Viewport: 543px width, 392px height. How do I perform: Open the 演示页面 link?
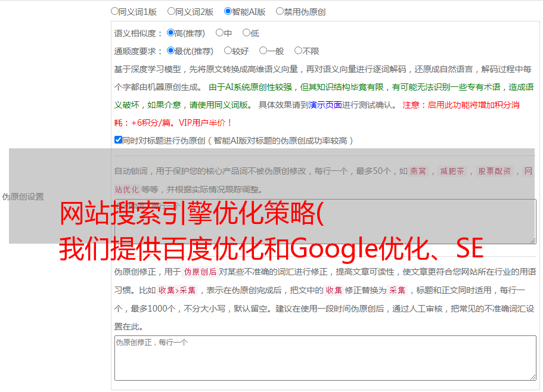click(x=325, y=105)
